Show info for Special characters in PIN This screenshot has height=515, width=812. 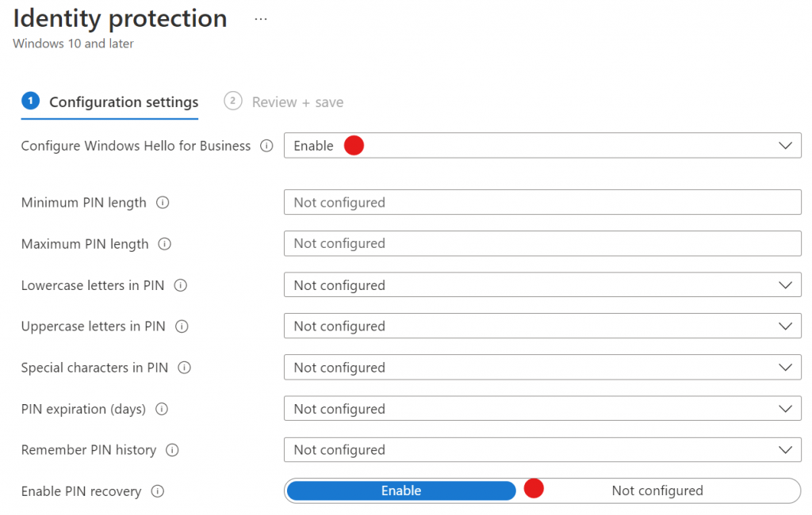point(184,368)
